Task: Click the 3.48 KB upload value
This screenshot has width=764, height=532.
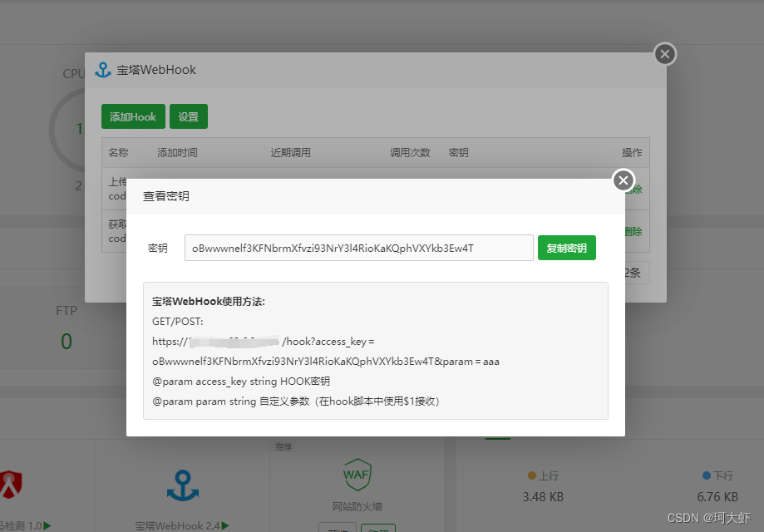Action: 543,497
